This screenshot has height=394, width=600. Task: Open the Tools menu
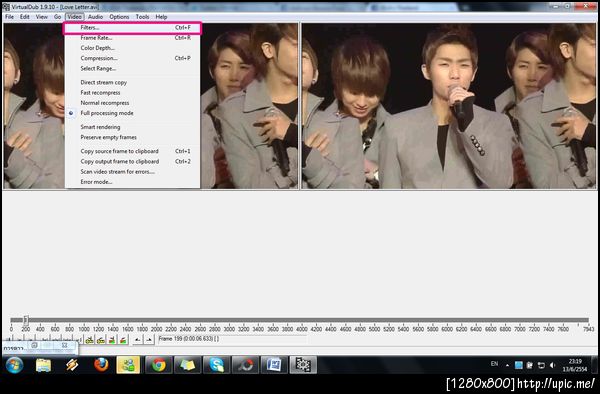click(142, 17)
